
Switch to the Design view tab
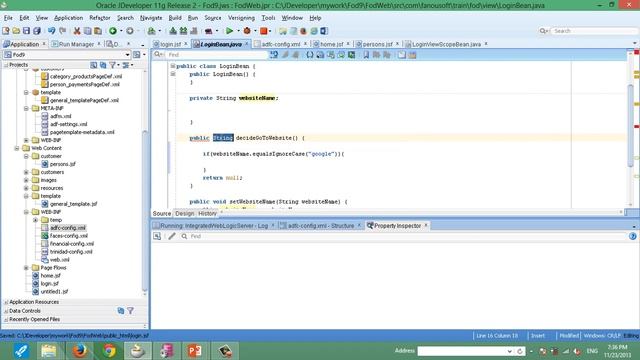tap(184, 213)
